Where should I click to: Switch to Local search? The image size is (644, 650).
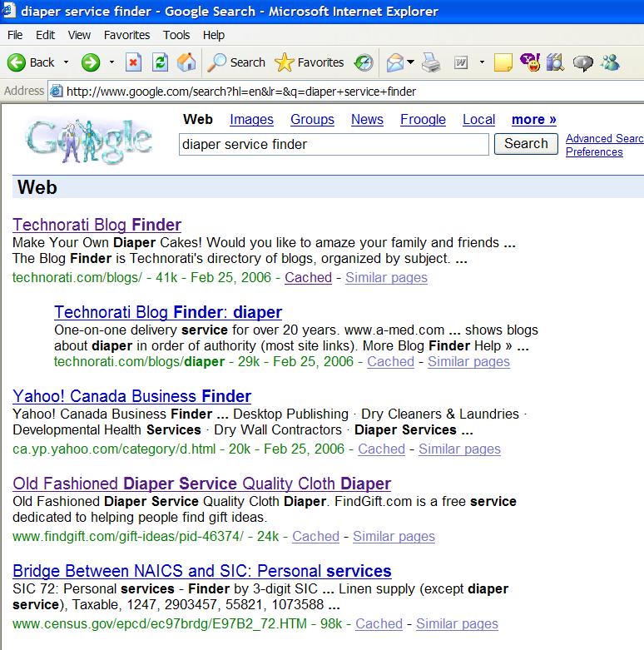click(478, 119)
